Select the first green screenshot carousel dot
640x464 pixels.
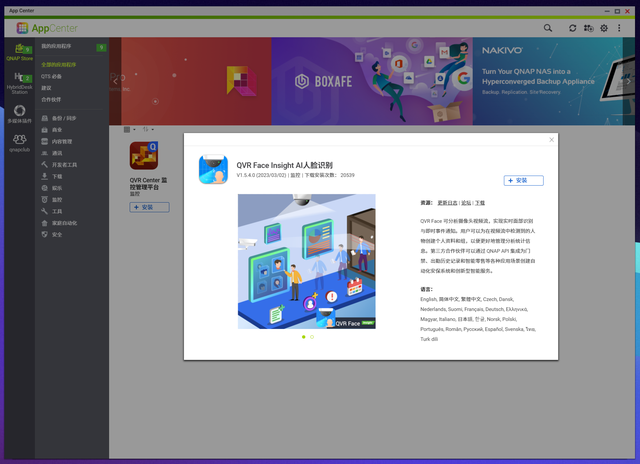(x=303, y=337)
